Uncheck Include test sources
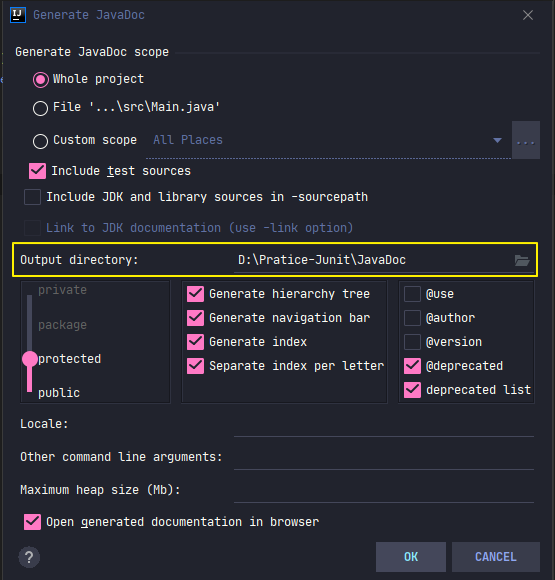Viewport: 555px width, 580px height. (x=37, y=171)
